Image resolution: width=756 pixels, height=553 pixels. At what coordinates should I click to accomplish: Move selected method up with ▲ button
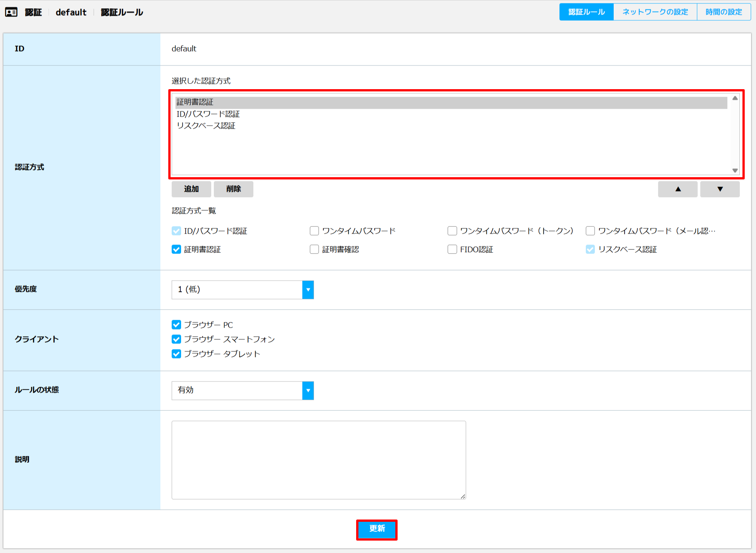coord(678,189)
